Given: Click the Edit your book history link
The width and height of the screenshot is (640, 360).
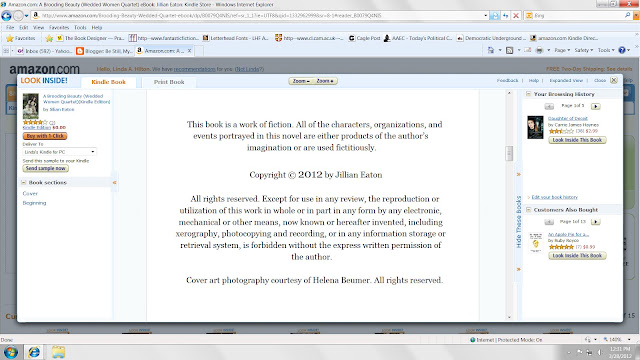Looking at the screenshot, I should click(x=555, y=197).
